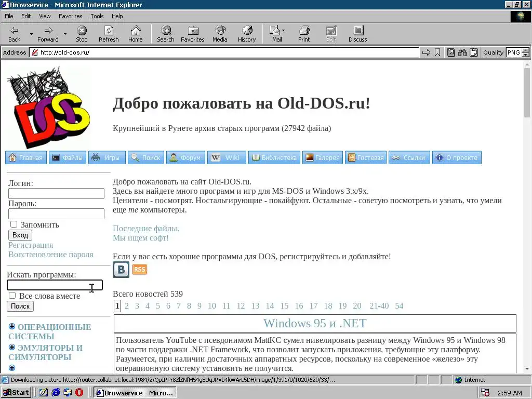This screenshot has width=532, height=399.
Task: Click the framed bookmark icon before binoculars
Action: [x=451, y=52]
